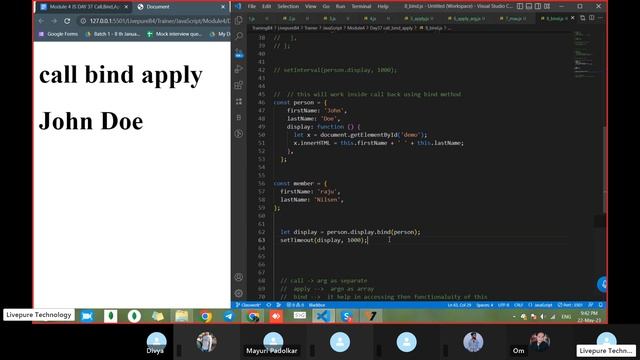Open the Manage gear in the activity bar
This screenshot has width=640, height=360.
click(239, 293)
